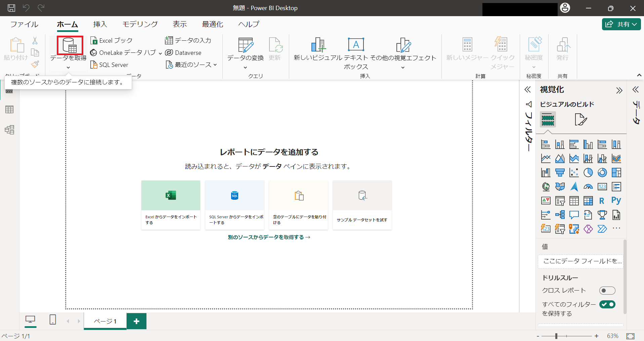Select the treemap visual
The image size is (644, 341).
pyautogui.click(x=616, y=173)
